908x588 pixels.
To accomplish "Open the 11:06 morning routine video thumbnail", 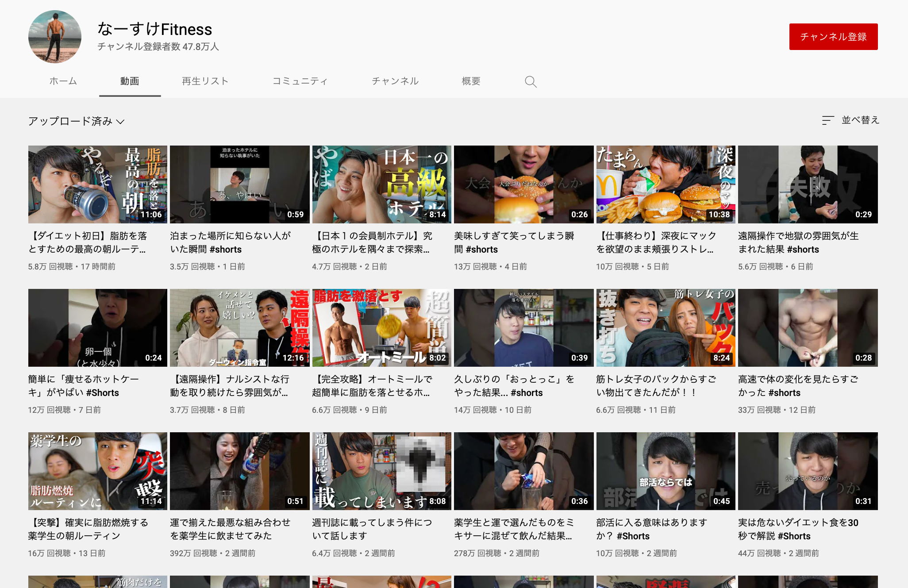I will pyautogui.click(x=98, y=184).
